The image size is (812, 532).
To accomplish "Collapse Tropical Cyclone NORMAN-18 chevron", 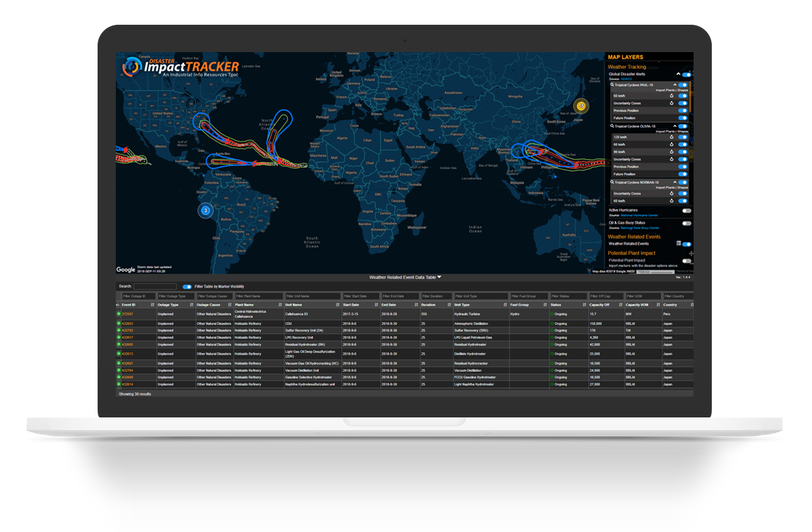I will tap(675, 182).
